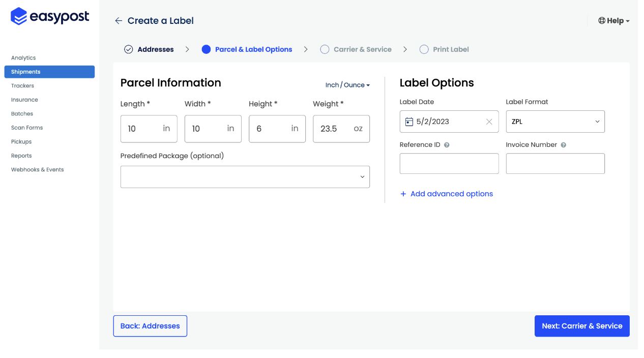Click the Next: Carrier & Service button
This screenshot has width=644, height=358.
582,326
